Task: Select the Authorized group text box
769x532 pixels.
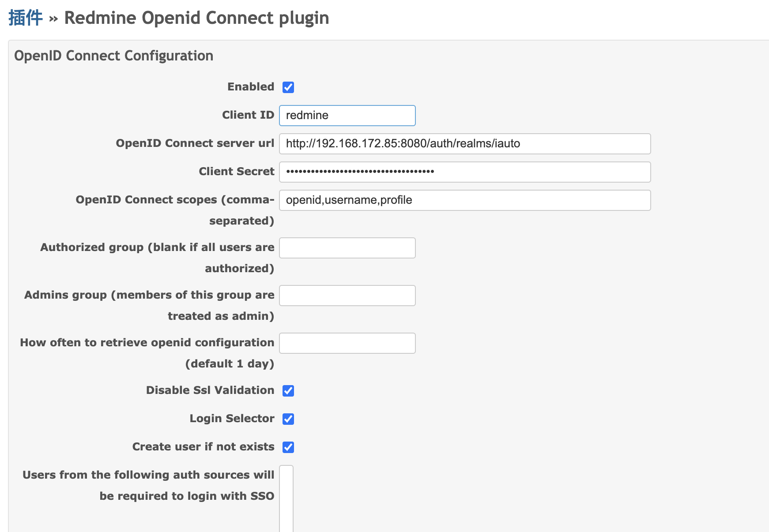Action: point(347,248)
